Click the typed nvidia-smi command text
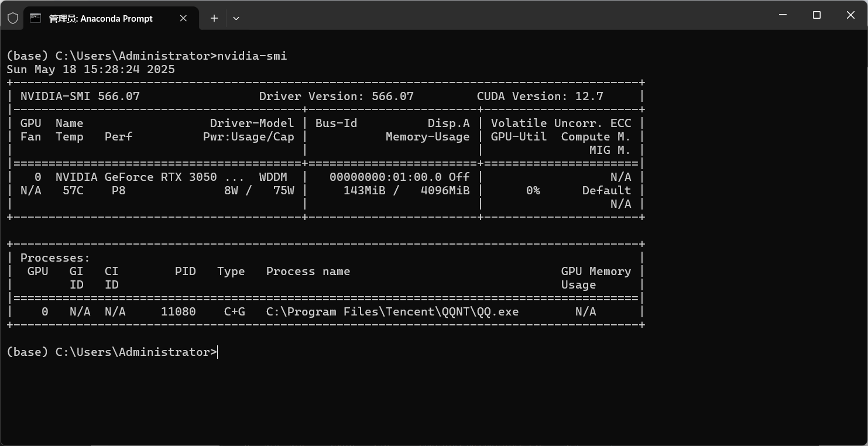Viewport: 868px width, 446px height. [x=252, y=56]
